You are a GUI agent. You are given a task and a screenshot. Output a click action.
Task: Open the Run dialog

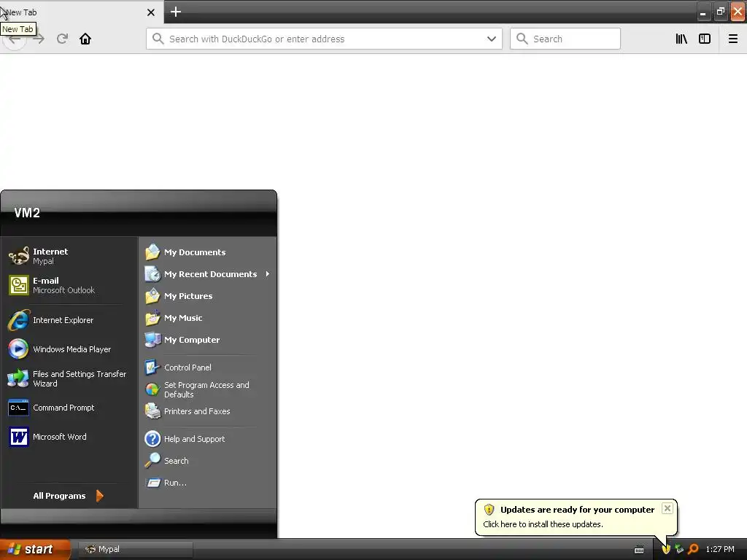tap(208, 483)
